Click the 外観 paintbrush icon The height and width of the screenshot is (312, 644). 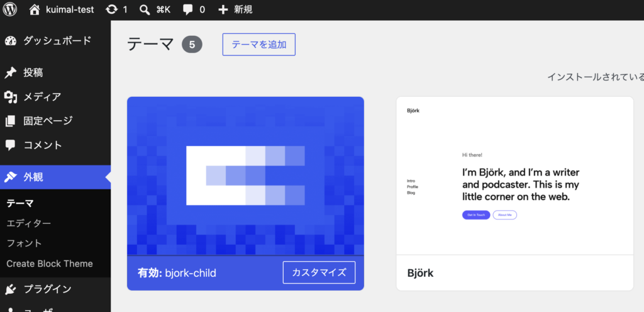pyautogui.click(x=10, y=177)
